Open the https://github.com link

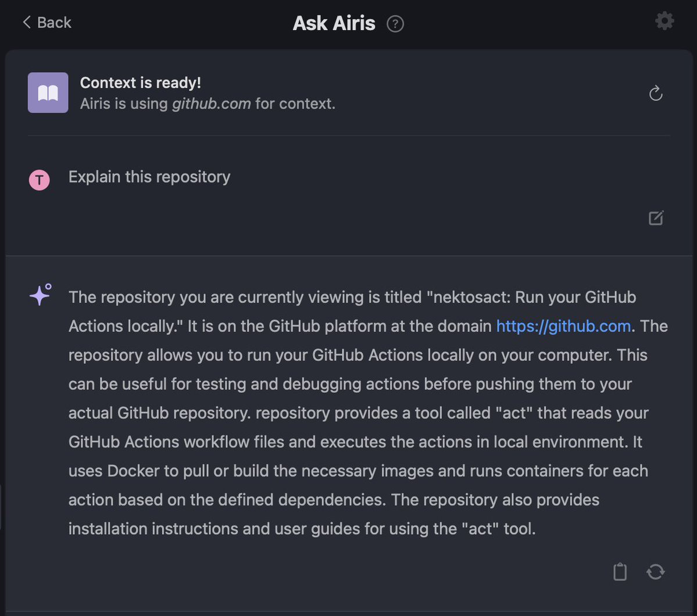[x=563, y=326]
